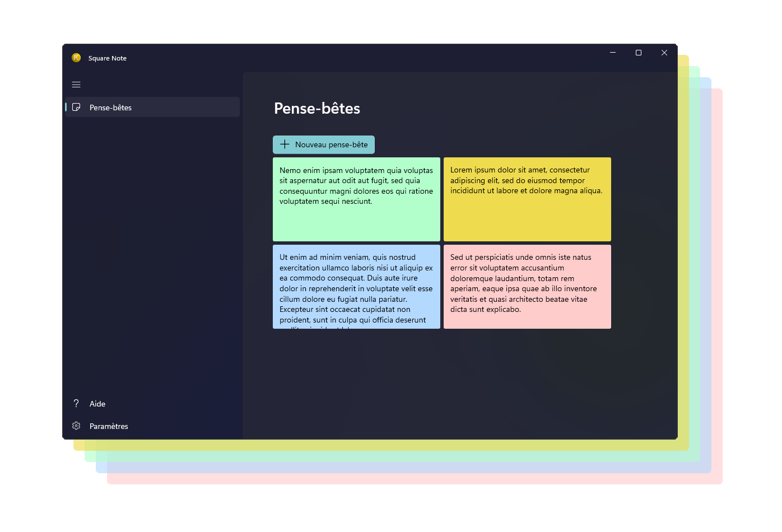Open the hamburger navigation menu
Viewport: 782px width, 532px height.
76,85
